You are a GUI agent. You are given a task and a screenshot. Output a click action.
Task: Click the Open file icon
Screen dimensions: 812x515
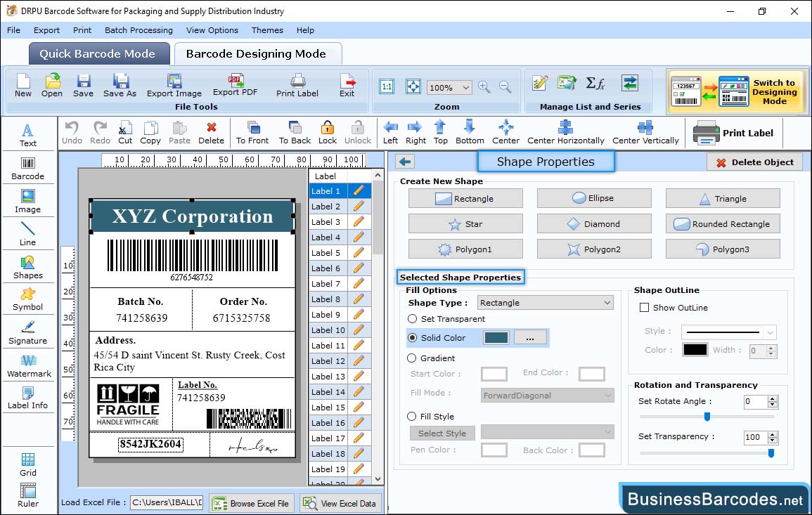[52, 82]
